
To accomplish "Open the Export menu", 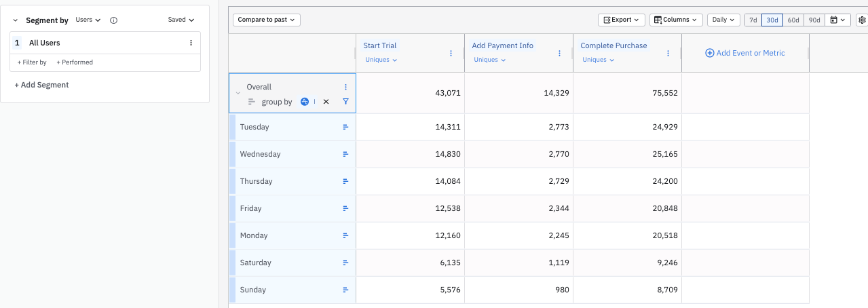I will pyautogui.click(x=621, y=20).
